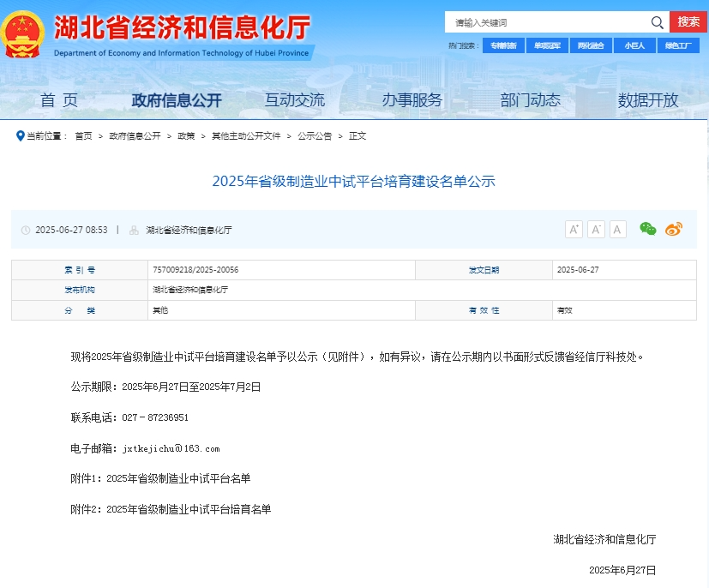The image size is (709, 588).
Task: Click the national emblem logo
Action: coord(22,34)
